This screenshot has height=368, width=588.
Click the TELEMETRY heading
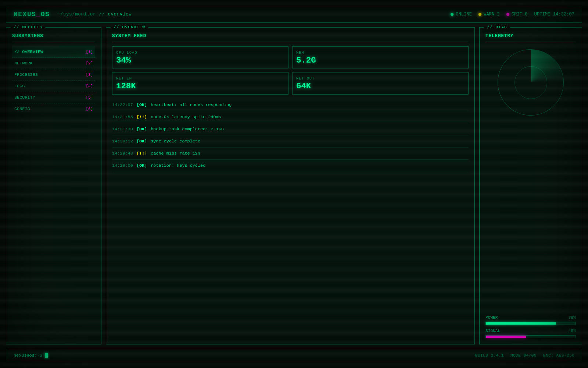499,36
